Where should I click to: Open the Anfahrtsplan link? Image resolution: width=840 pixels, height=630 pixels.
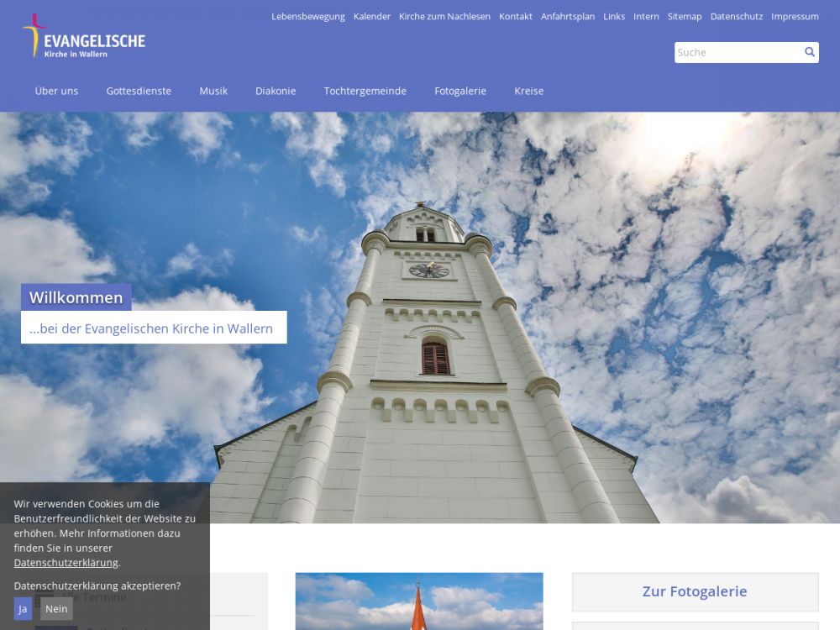567,17
